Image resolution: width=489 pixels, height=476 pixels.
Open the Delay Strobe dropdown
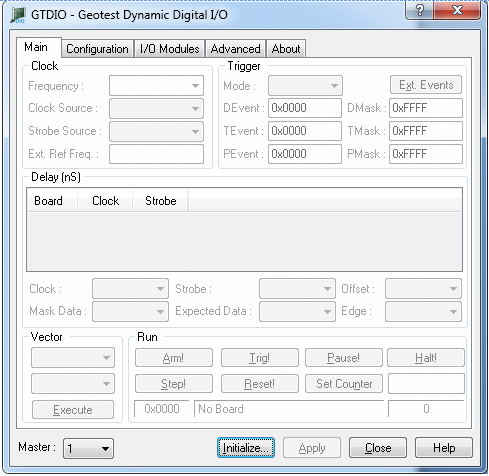297,289
